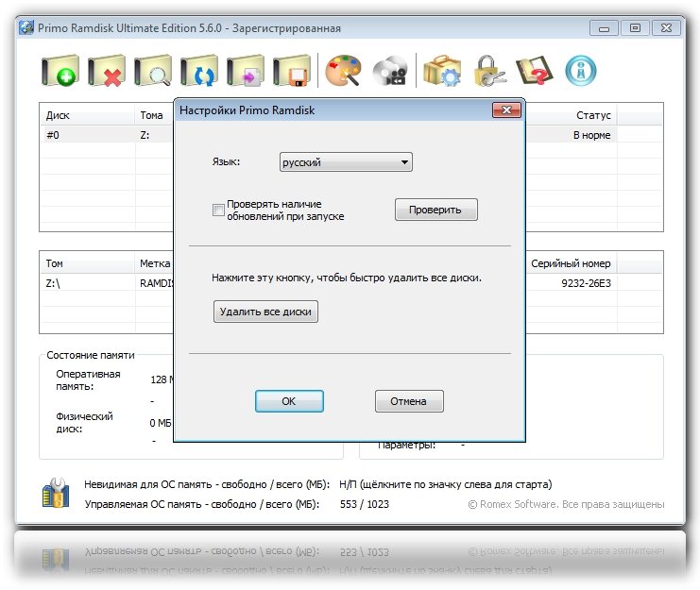The width and height of the screenshot is (700, 590).
Task: Close the Настройки Primo Ramdisk dialog
Action: (x=506, y=111)
